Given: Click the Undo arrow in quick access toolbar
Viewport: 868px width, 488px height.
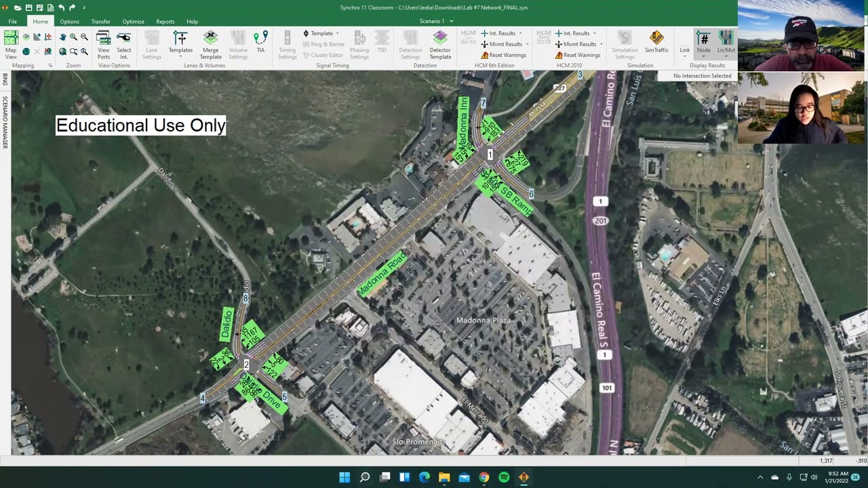Looking at the screenshot, I should [x=61, y=7].
